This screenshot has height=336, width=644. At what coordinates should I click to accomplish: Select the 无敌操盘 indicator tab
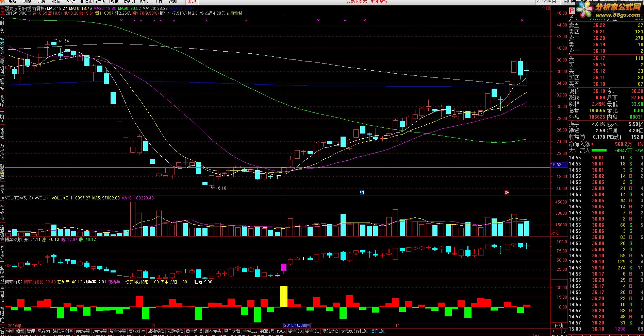[x=175, y=331]
